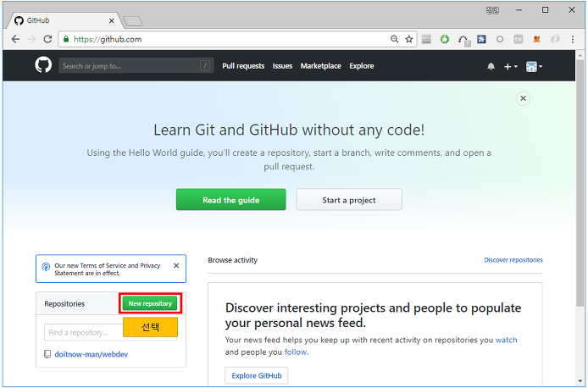The width and height of the screenshot is (588, 388).
Task: Click the Browse activity heading
Action: coord(232,260)
